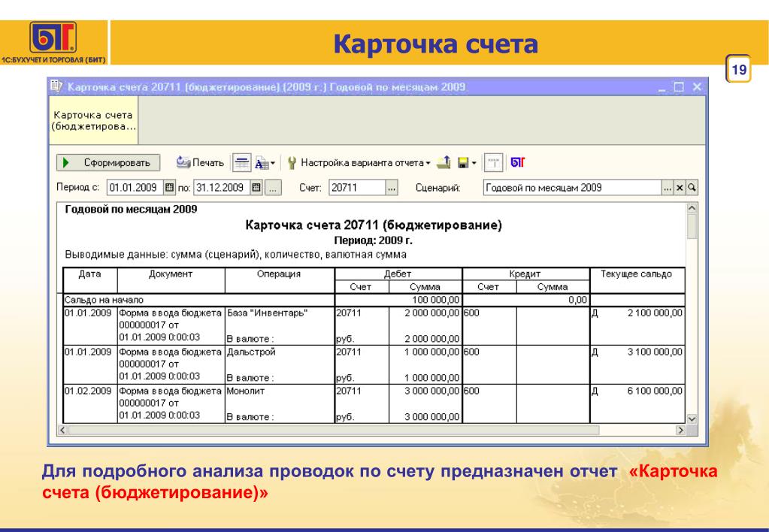This screenshot has width=769, height=532.
Task: Click the Сальдо на начало row label
Action: pyautogui.click(x=104, y=300)
